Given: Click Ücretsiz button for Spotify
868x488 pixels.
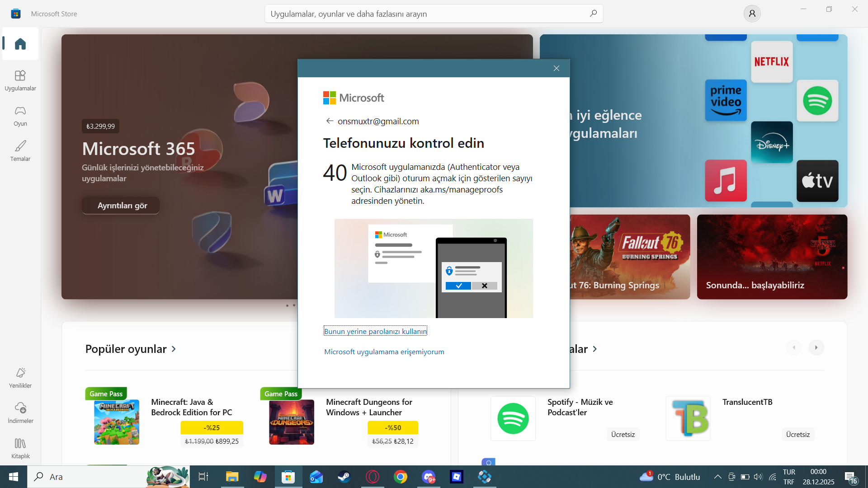Looking at the screenshot, I should click(x=623, y=434).
